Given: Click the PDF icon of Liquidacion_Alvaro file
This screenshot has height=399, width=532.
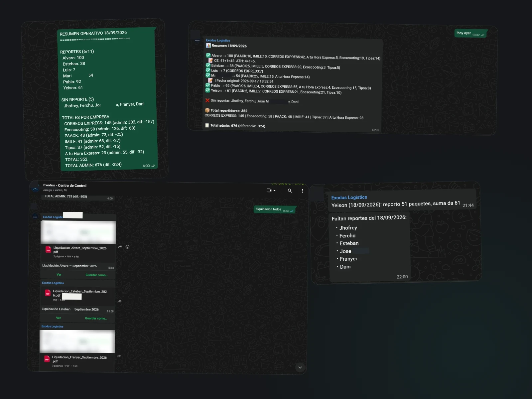Looking at the screenshot, I should (x=48, y=250).
